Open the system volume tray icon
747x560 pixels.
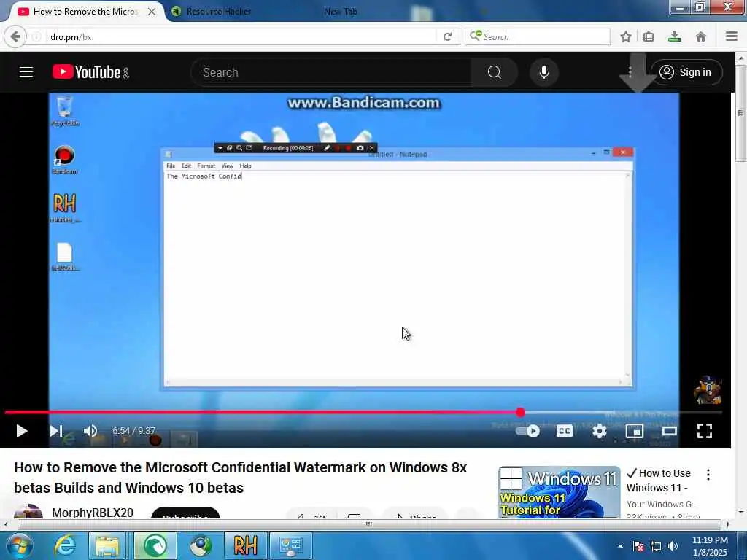(673, 546)
